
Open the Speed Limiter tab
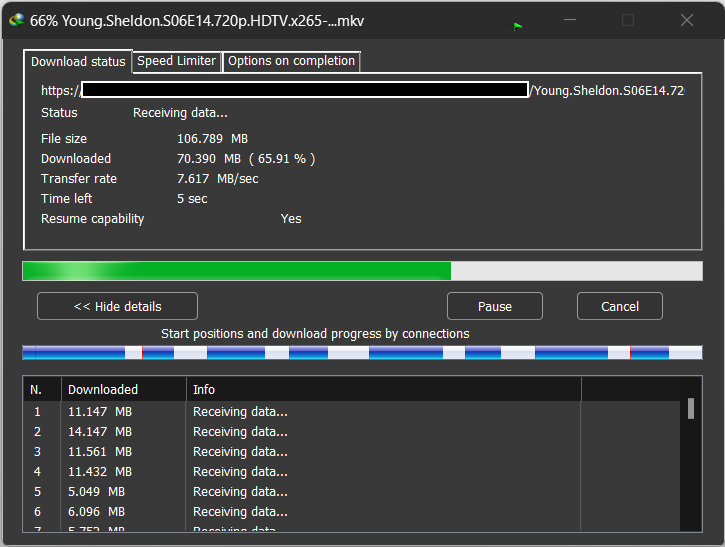click(x=176, y=61)
